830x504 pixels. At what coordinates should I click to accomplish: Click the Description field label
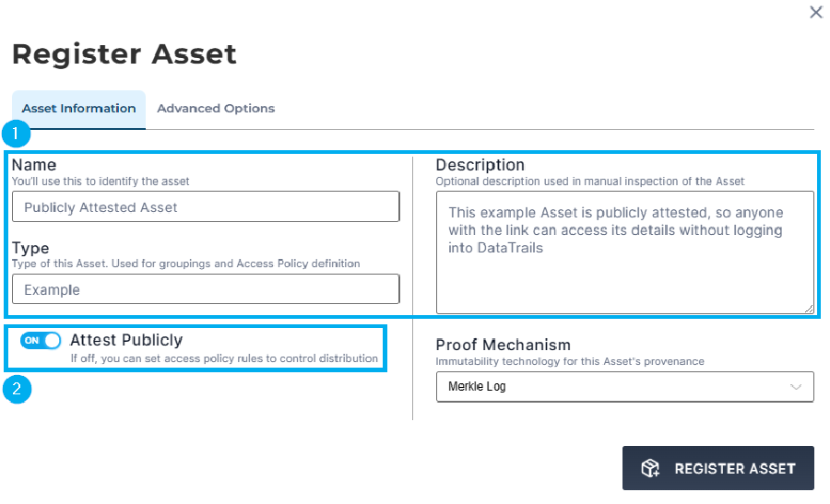[480, 165]
